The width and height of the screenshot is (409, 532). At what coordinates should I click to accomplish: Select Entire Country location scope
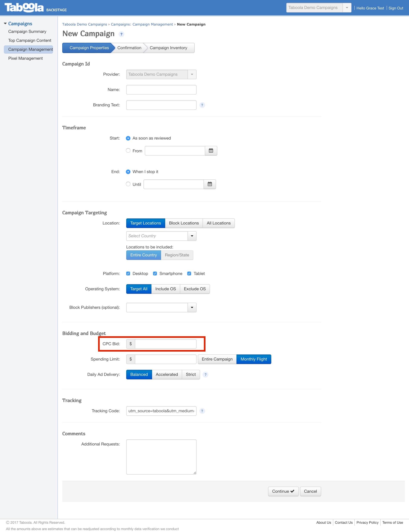(x=143, y=255)
